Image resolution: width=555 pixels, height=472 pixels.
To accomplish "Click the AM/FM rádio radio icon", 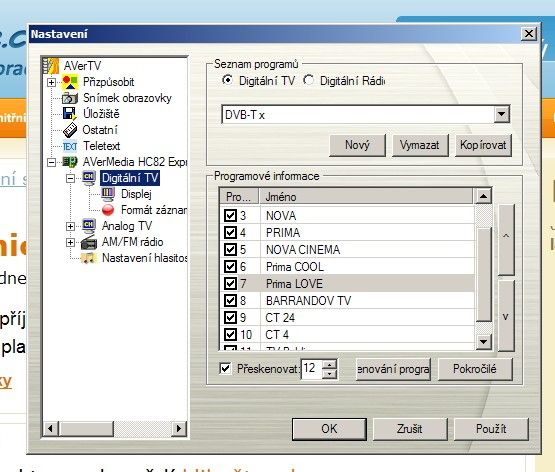I will 88,242.
